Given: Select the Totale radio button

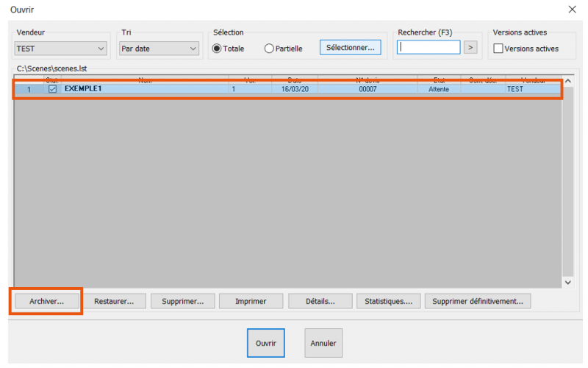Looking at the screenshot, I should [217, 49].
